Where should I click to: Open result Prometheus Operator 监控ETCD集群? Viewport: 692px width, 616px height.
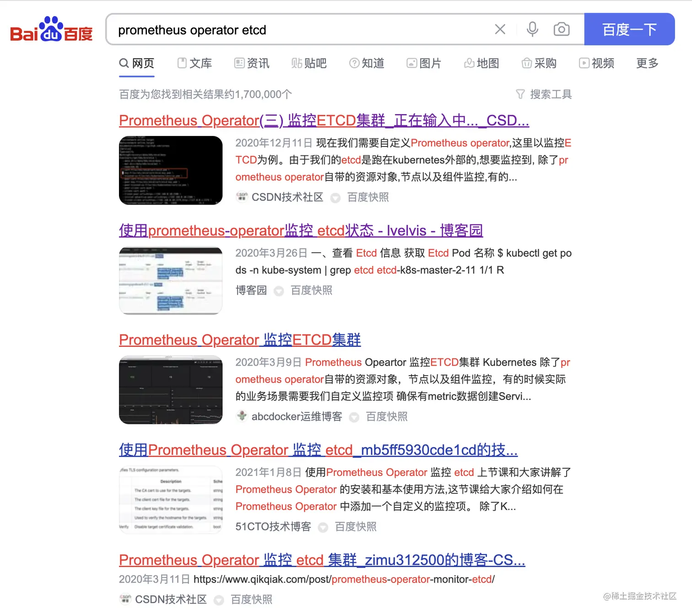(240, 340)
